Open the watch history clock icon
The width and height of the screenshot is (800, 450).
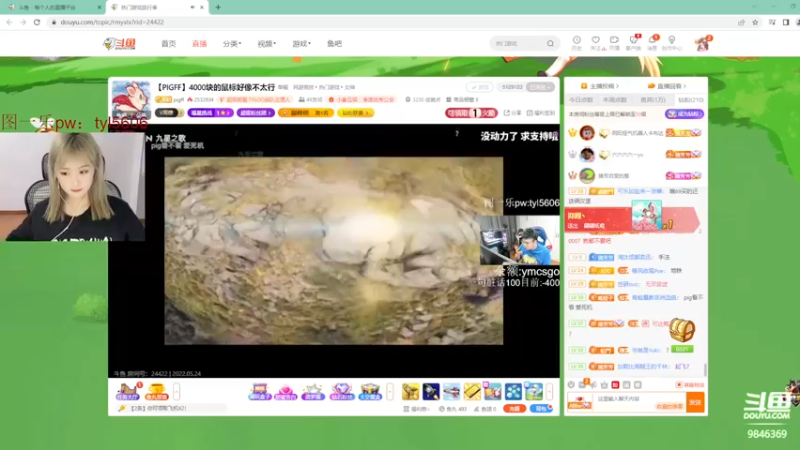(577, 43)
